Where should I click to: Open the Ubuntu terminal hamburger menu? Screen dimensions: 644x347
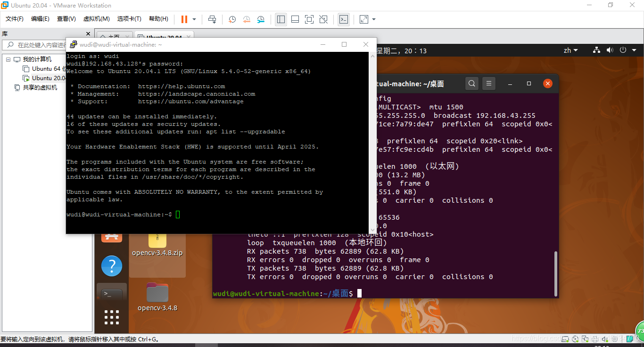click(489, 83)
